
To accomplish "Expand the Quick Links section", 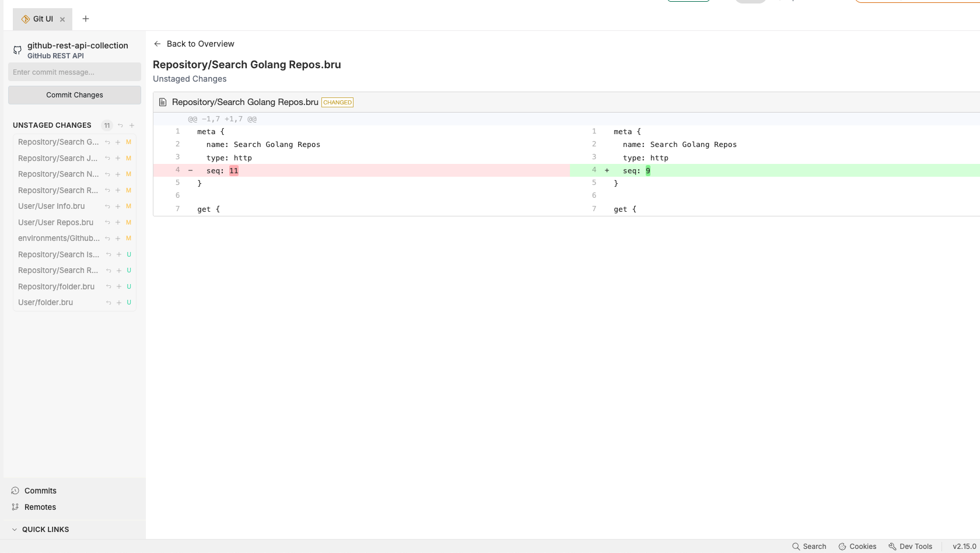I will click(15, 530).
